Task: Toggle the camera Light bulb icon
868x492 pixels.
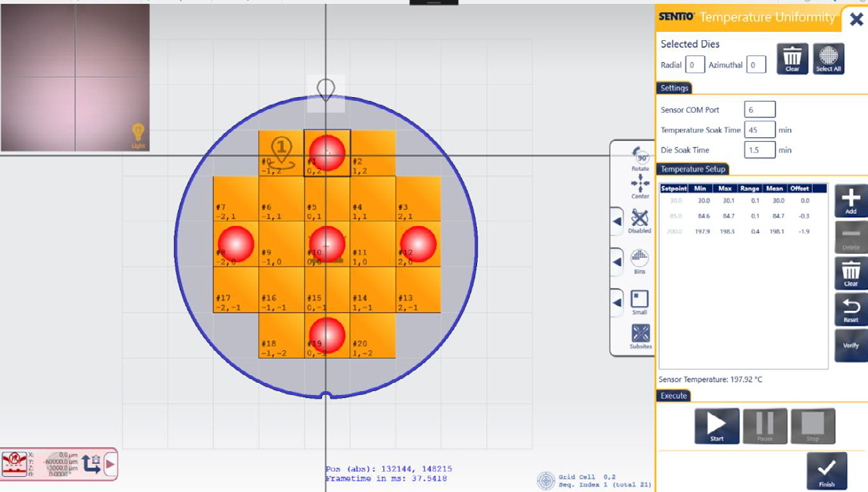Action: point(138,135)
